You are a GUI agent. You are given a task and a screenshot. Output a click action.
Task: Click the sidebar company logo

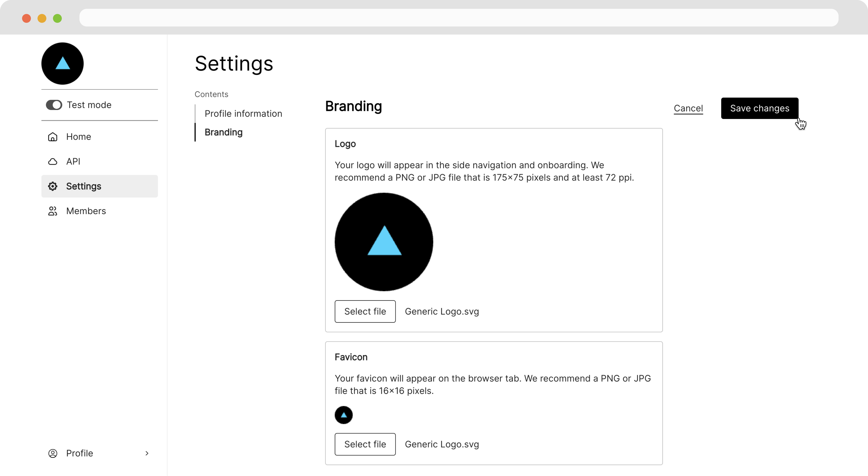[62, 64]
